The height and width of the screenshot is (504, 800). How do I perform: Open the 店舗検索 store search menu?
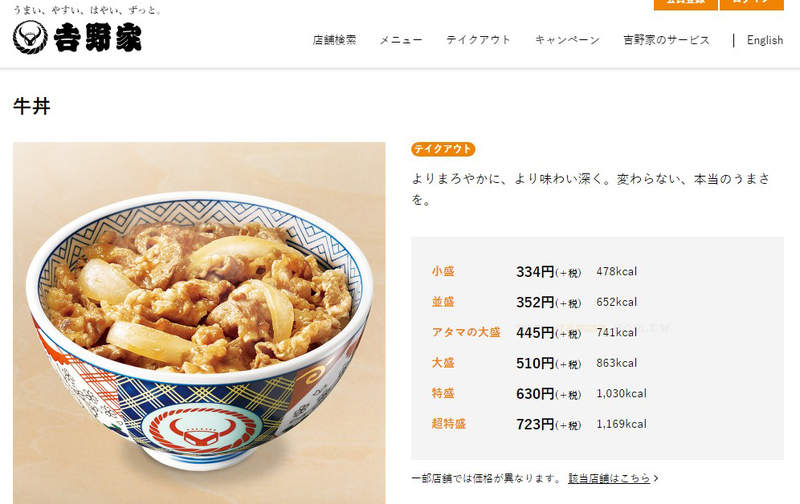point(334,40)
